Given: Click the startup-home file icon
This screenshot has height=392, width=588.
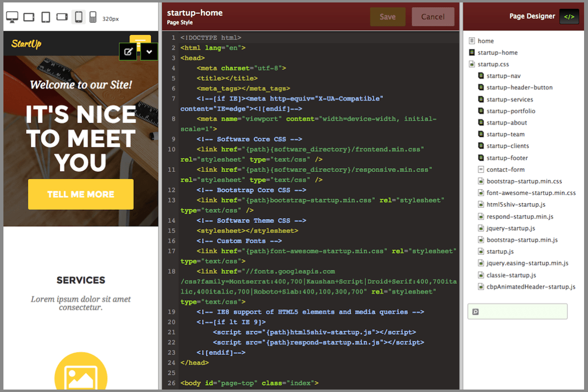Looking at the screenshot, I should pos(472,52).
